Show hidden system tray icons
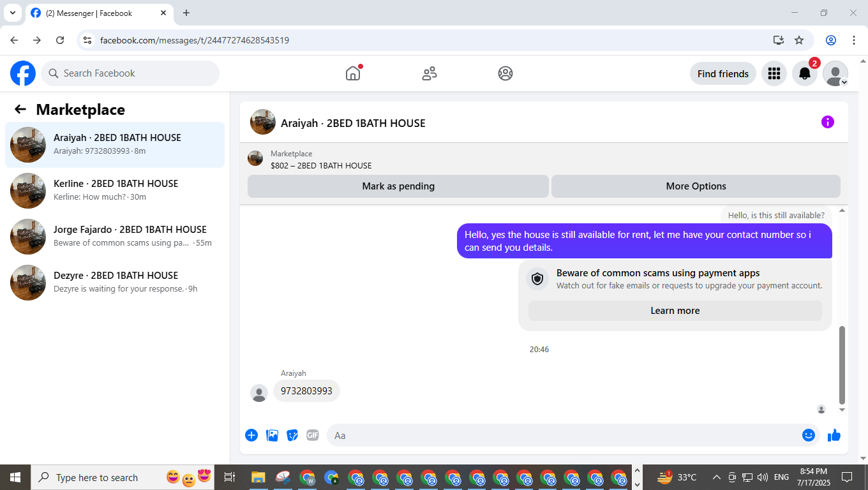Image resolution: width=868 pixels, height=490 pixels. click(716, 477)
